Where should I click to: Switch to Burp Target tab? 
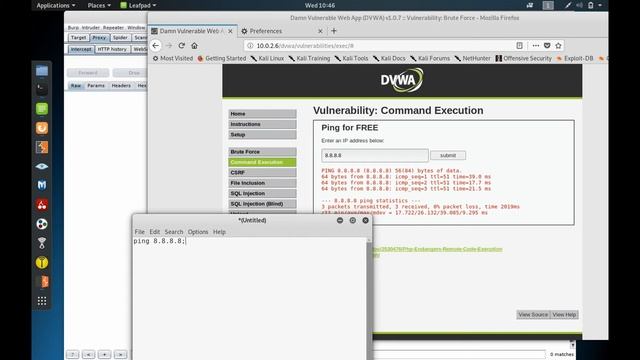pos(78,38)
